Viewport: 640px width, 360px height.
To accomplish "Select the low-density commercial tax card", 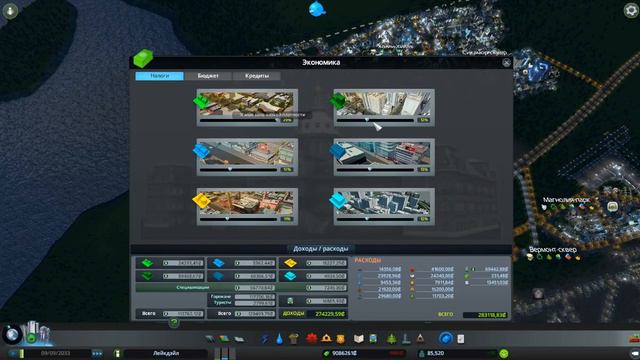I will click(247, 157).
